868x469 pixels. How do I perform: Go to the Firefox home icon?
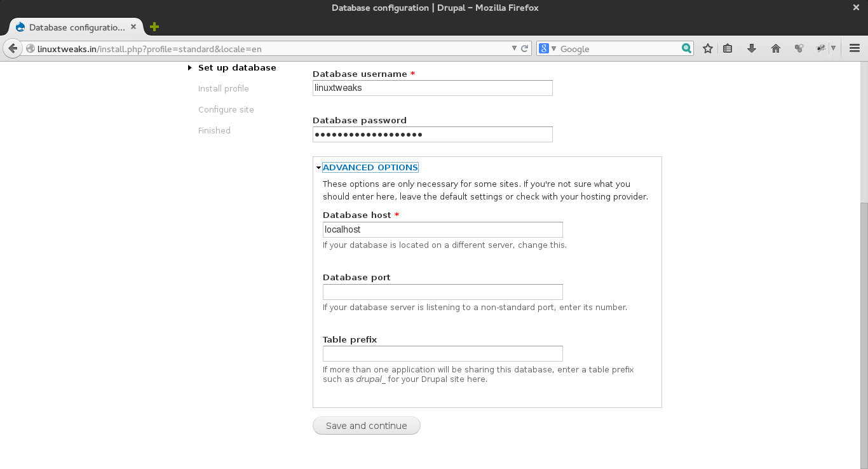tap(775, 48)
